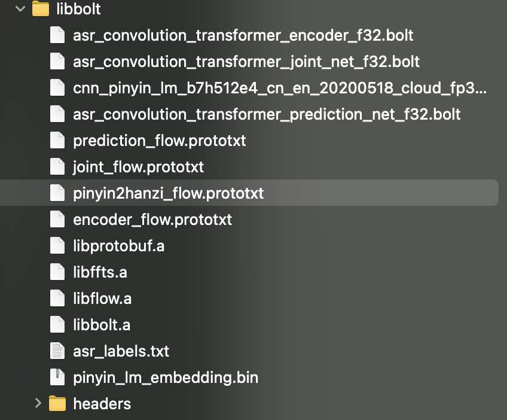507x420 pixels.
Task: Click the encoder_flow.prototxt file icon
Action: point(57,220)
